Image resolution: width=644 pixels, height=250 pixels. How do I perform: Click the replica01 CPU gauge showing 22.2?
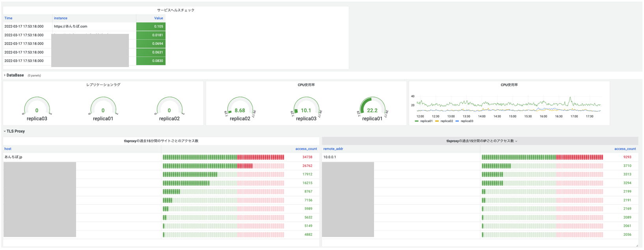(372, 108)
